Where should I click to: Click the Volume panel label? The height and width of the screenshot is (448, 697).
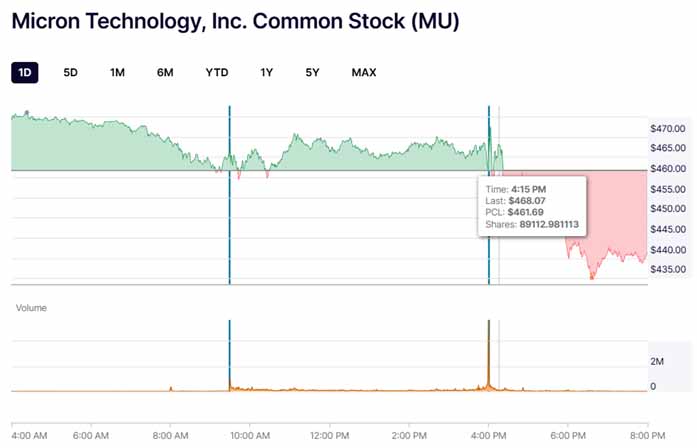point(31,308)
